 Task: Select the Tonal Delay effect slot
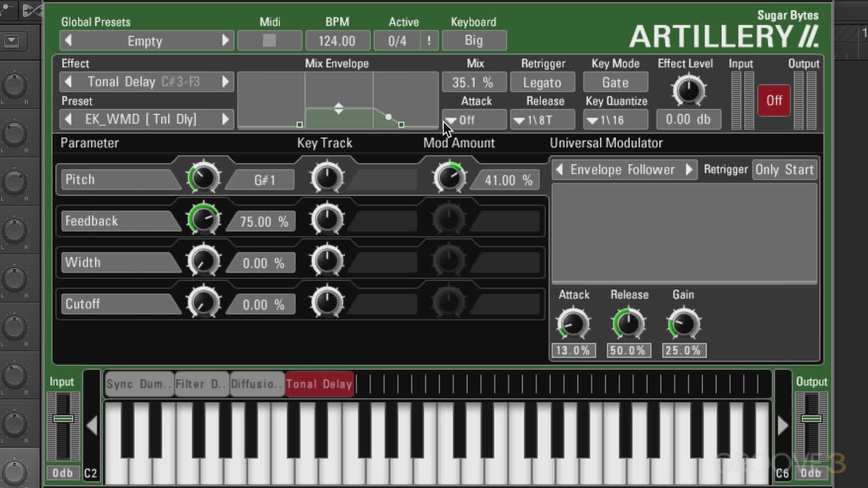point(320,384)
